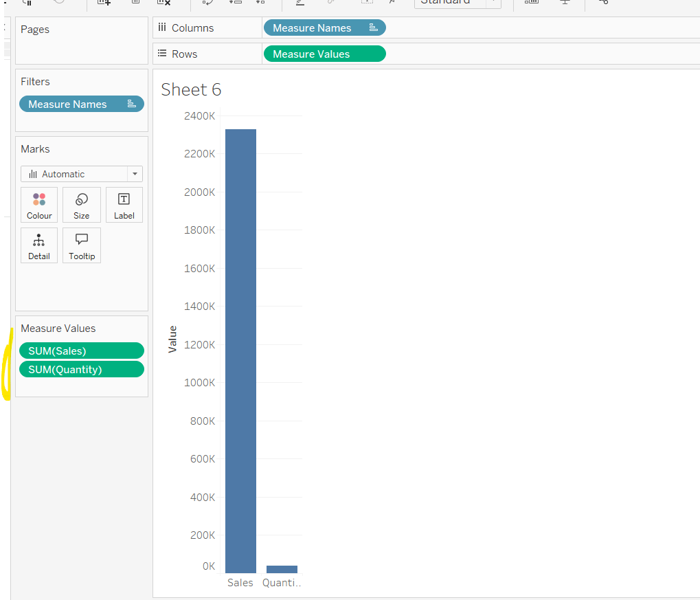Click the Sheet 6 title
Screen dimensions: 700x600
click(x=191, y=90)
